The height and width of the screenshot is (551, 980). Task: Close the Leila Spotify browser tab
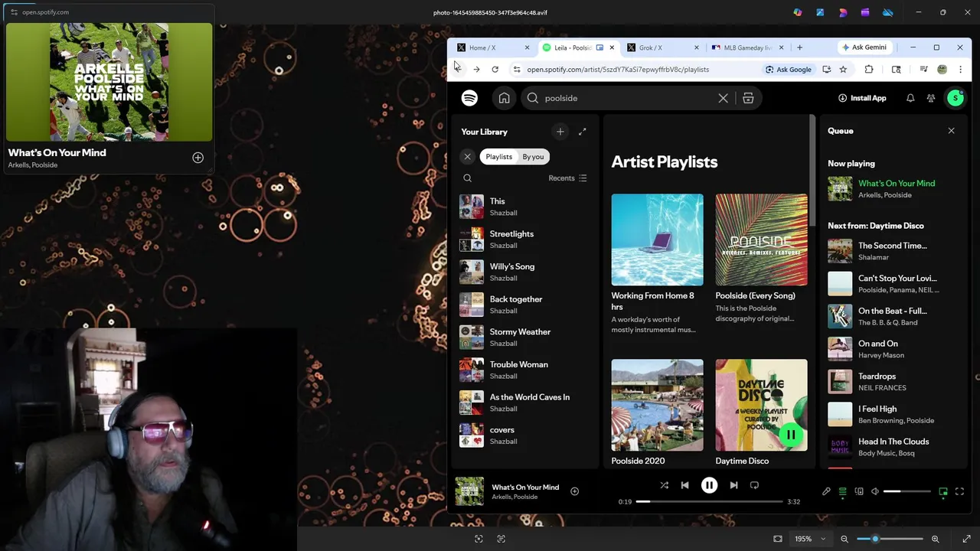[x=612, y=47]
